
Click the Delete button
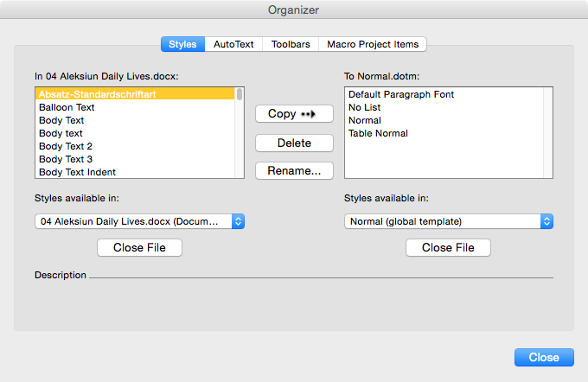point(294,143)
